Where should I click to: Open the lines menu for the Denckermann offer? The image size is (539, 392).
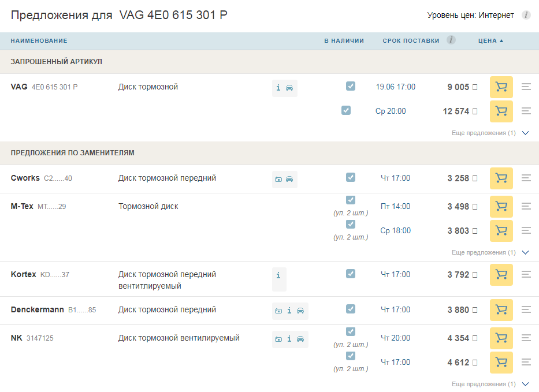(x=526, y=309)
